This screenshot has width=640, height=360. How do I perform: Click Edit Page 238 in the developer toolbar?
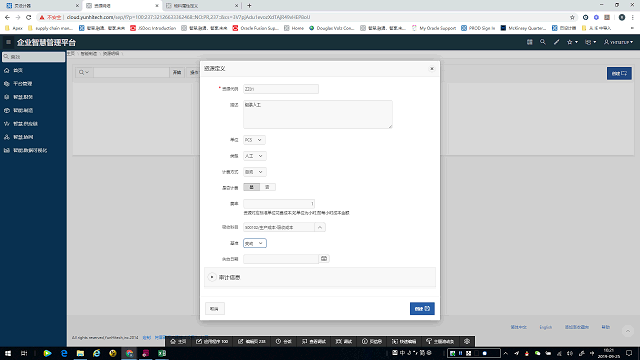(x=251, y=342)
